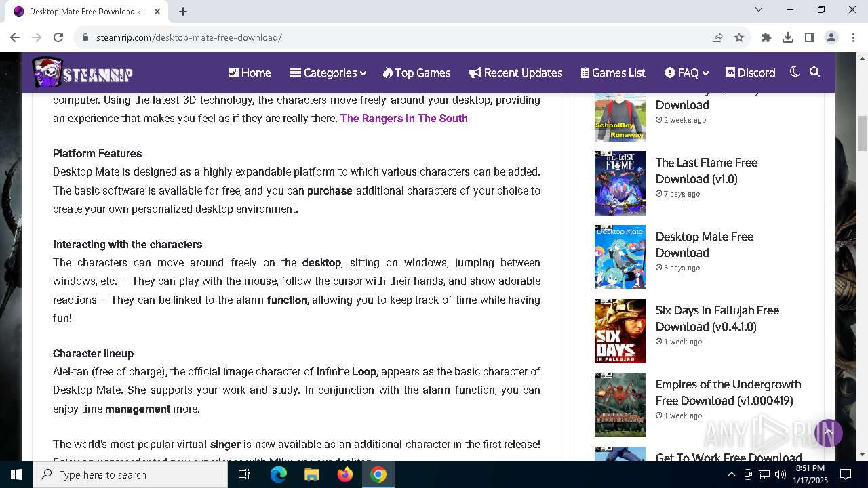Open volume control in system tray
The image size is (868, 488).
(x=780, y=474)
